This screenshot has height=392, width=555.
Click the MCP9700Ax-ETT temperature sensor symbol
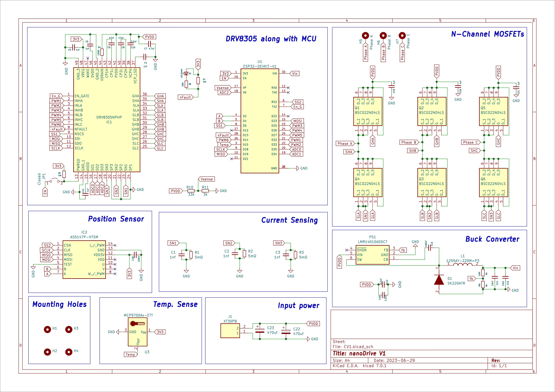[x=138, y=332]
